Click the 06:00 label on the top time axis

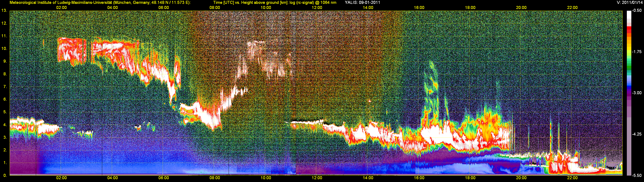pos(164,8)
